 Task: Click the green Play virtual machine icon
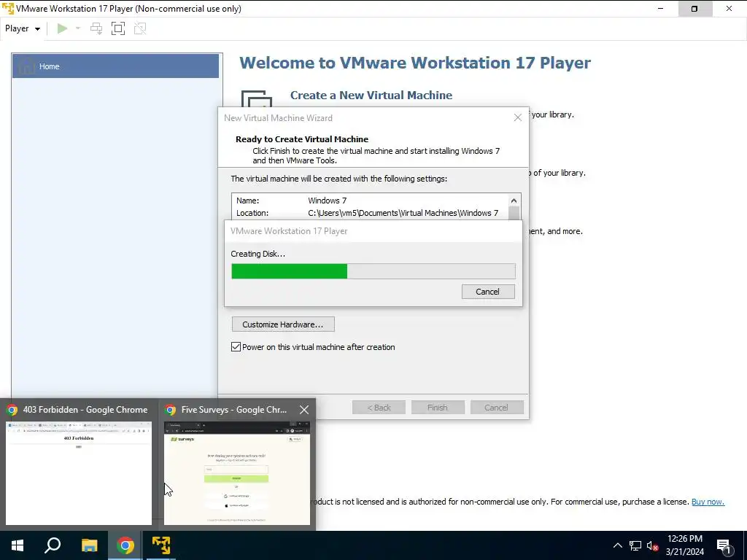click(62, 28)
